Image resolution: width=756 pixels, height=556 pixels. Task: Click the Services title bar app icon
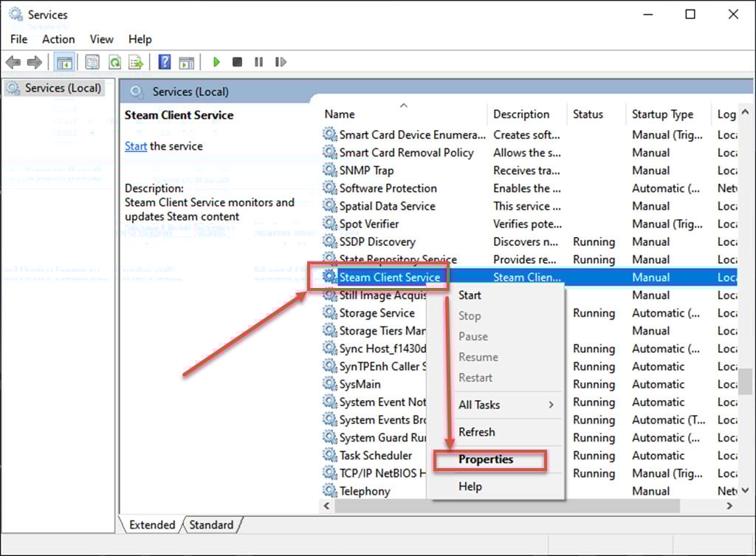click(16, 15)
